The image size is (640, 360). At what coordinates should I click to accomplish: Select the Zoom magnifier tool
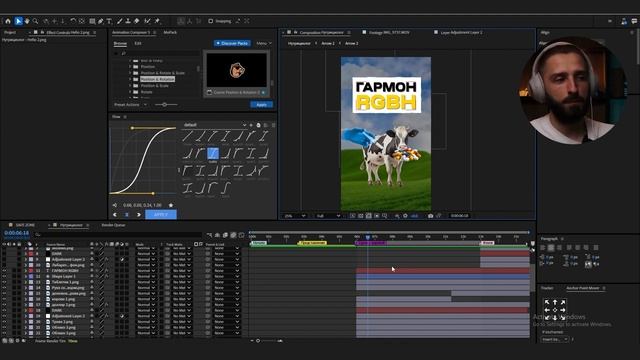36,21
